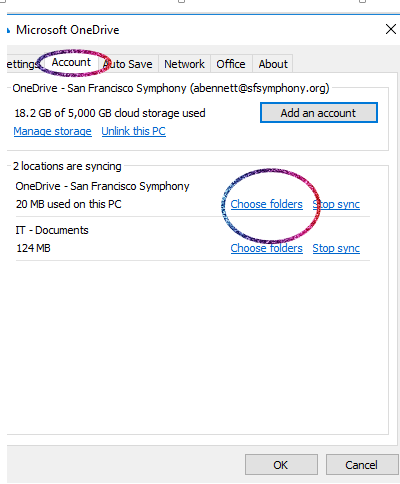Click the OneDrive cloud icon in title bar

coord(8,31)
